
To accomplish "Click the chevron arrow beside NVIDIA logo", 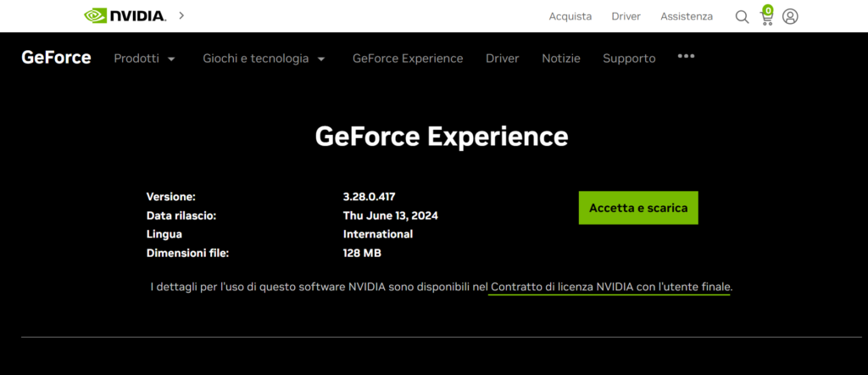I will (x=181, y=15).
